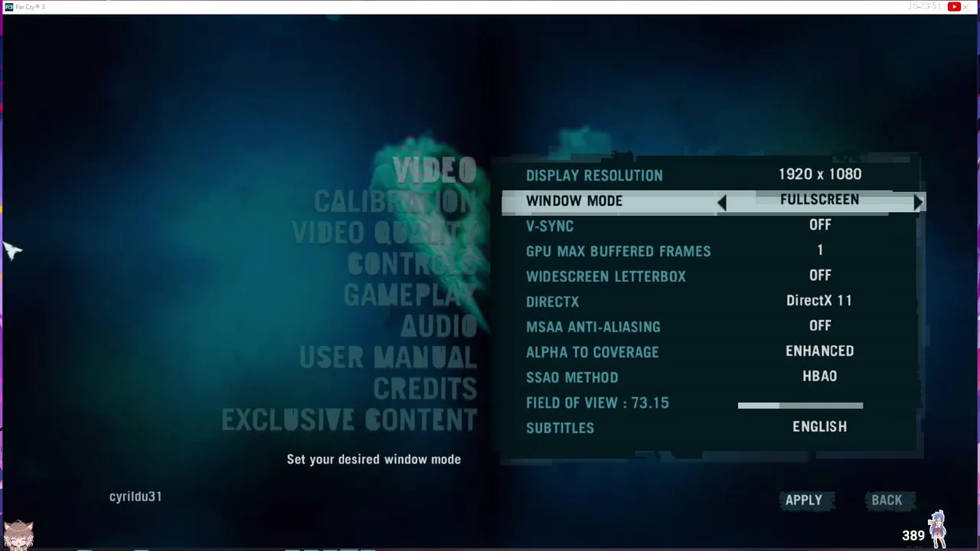Select the ALPHA TO COVERAGE label
The height and width of the screenshot is (551, 980).
[x=592, y=353]
